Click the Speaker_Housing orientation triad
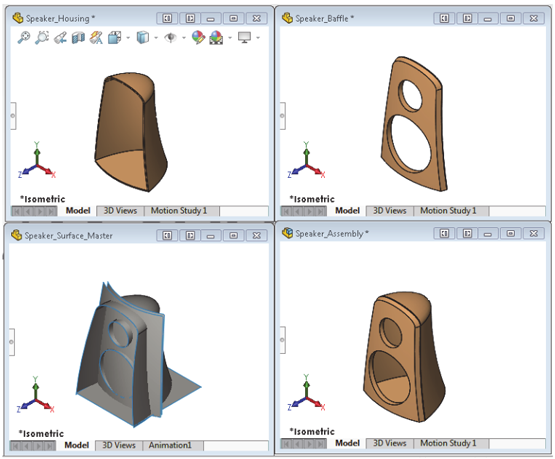 tap(36, 160)
